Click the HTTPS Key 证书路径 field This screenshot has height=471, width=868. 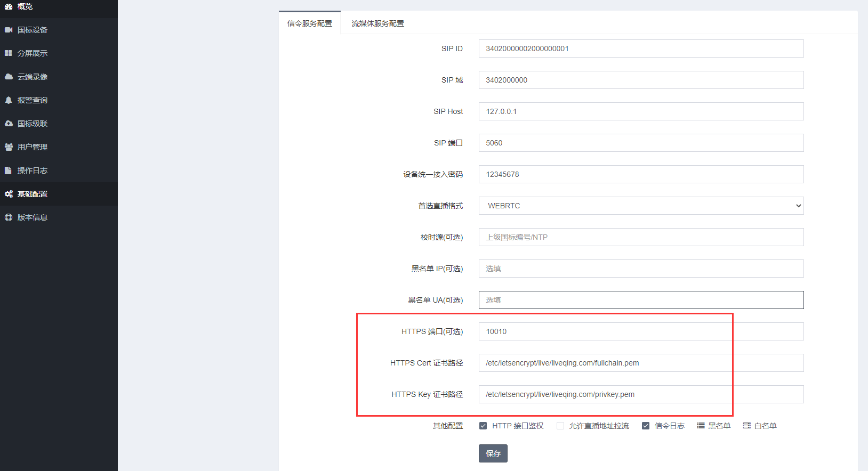coord(641,394)
